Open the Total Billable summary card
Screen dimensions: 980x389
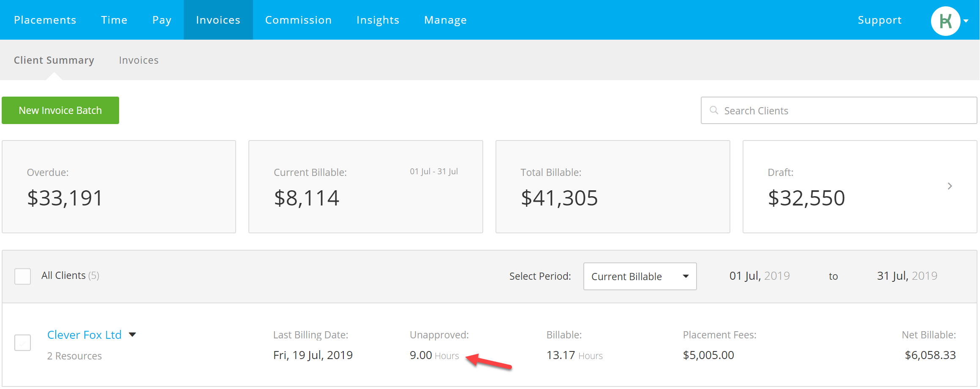coord(612,186)
